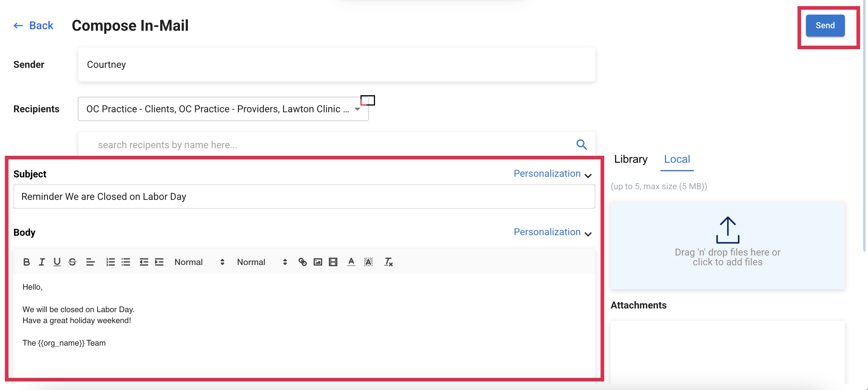Switch to the Library tab
The image size is (868, 390).
point(630,159)
